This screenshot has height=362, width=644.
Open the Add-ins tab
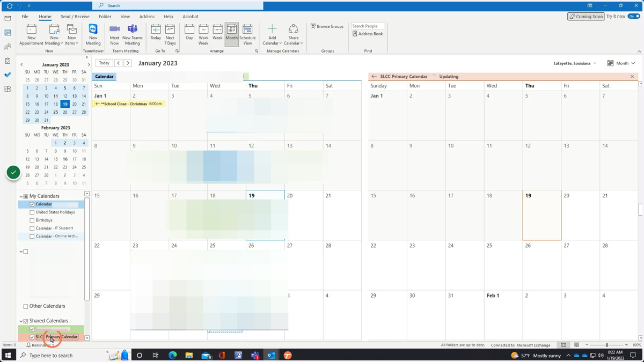tap(147, 17)
